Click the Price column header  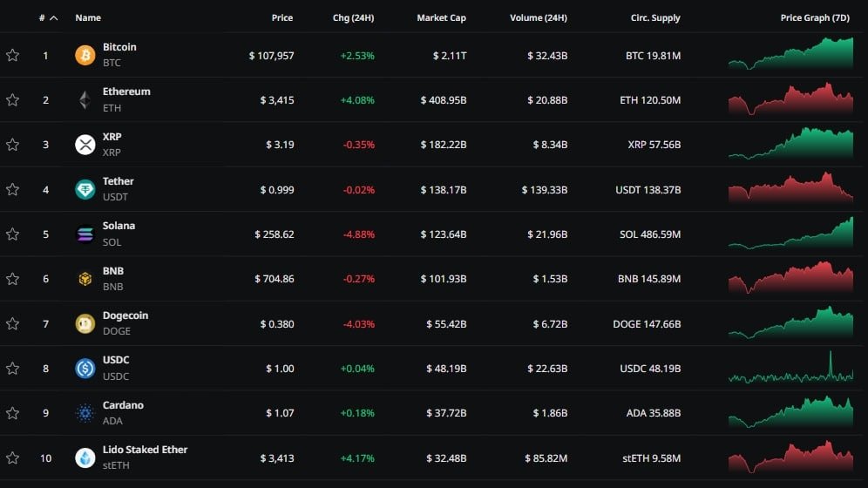(281, 17)
